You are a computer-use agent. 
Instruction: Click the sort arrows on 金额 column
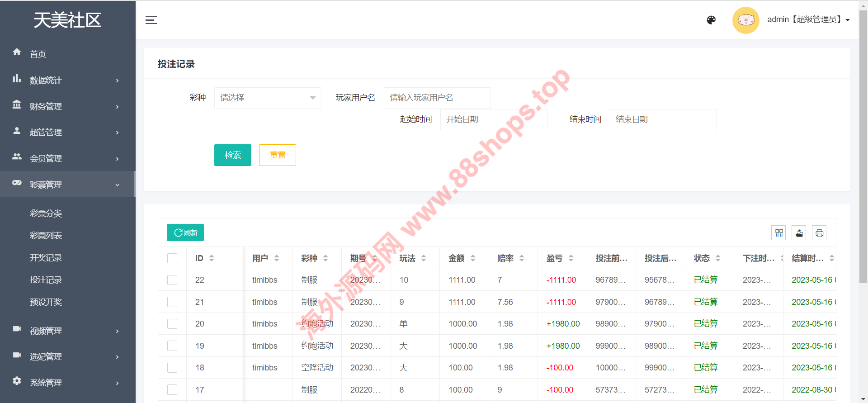pyautogui.click(x=473, y=258)
